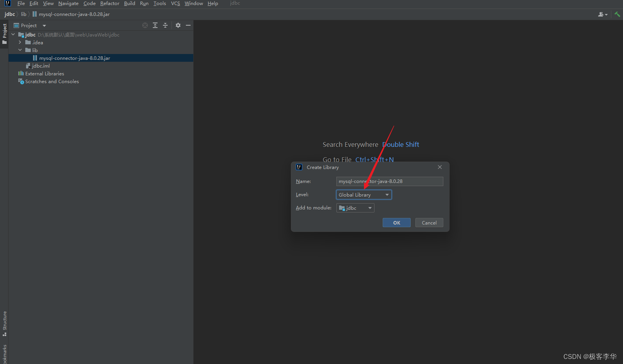Close the Create Library dialog
Viewport: 623px width, 364px height.
click(440, 167)
